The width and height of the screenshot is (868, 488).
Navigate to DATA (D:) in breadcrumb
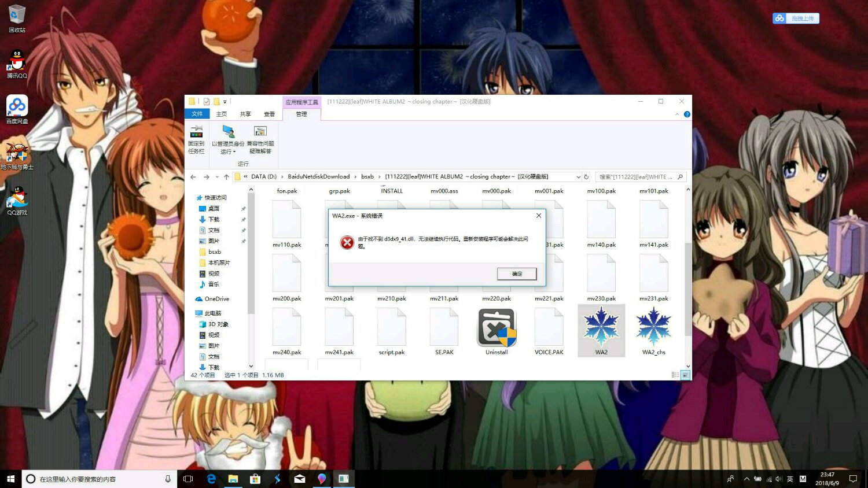pyautogui.click(x=264, y=177)
